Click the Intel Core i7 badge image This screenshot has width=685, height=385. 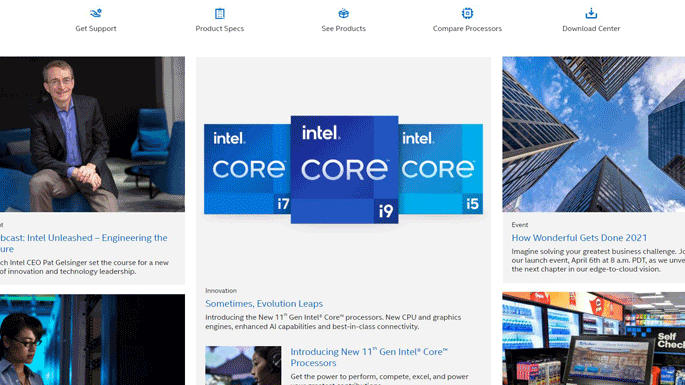[x=247, y=169]
